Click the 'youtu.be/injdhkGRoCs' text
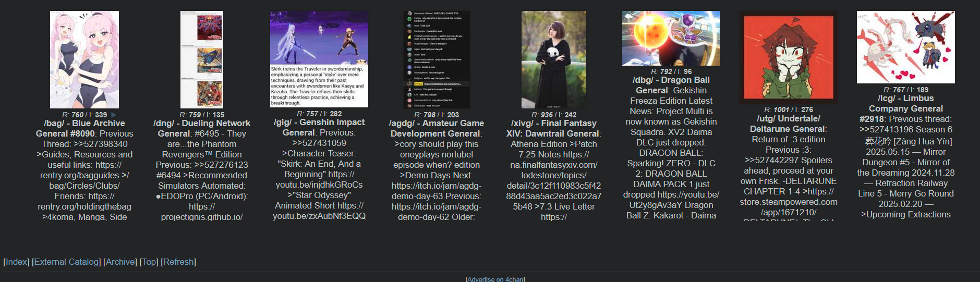Image resolution: width=980 pixels, height=282 pixels. [x=319, y=185]
